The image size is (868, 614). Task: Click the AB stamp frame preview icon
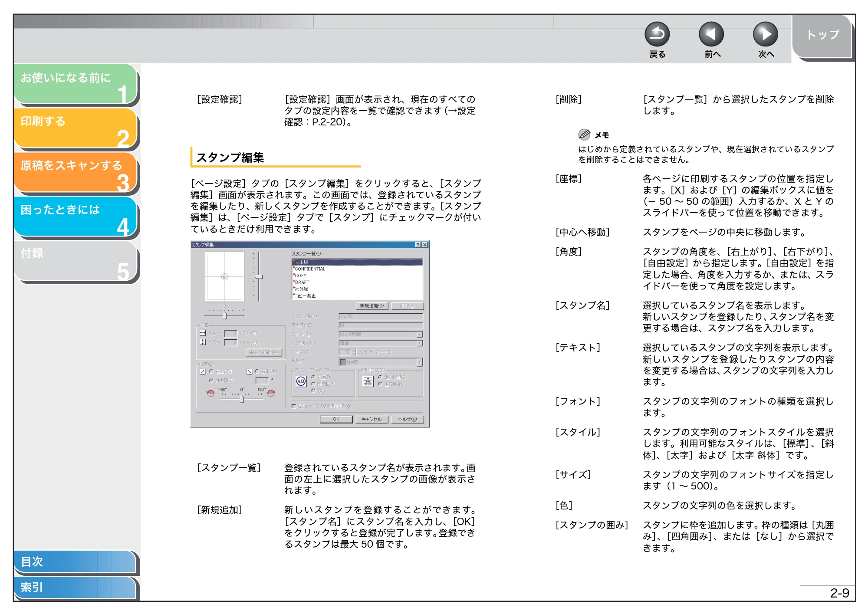click(x=301, y=381)
